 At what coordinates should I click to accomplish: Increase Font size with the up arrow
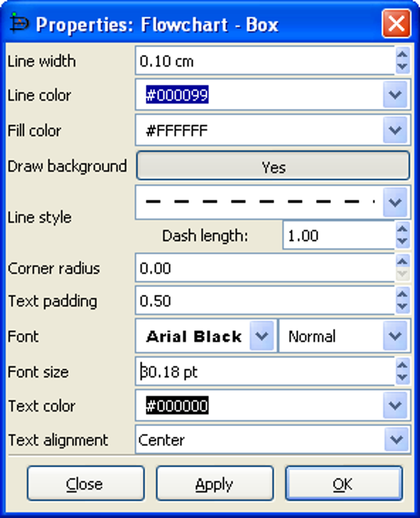[402, 365]
